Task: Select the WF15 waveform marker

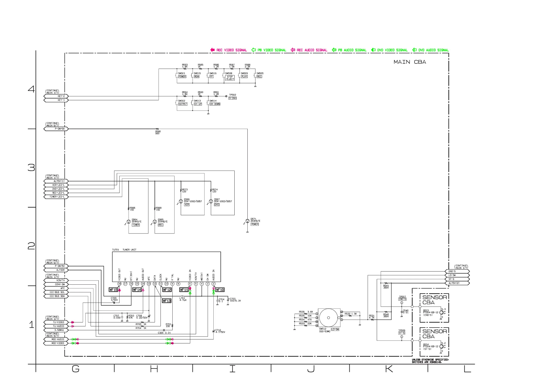Action: 113,290
